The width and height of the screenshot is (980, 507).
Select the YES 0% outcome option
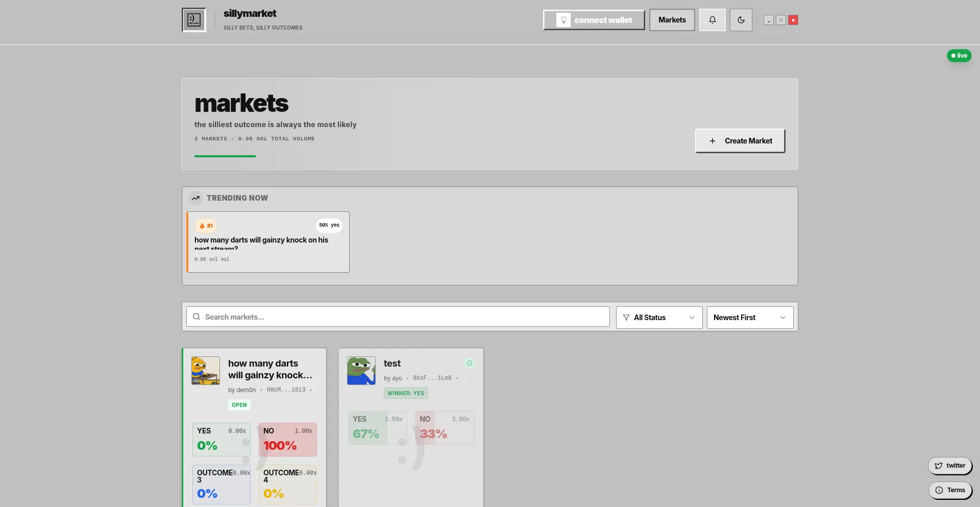[x=221, y=439]
